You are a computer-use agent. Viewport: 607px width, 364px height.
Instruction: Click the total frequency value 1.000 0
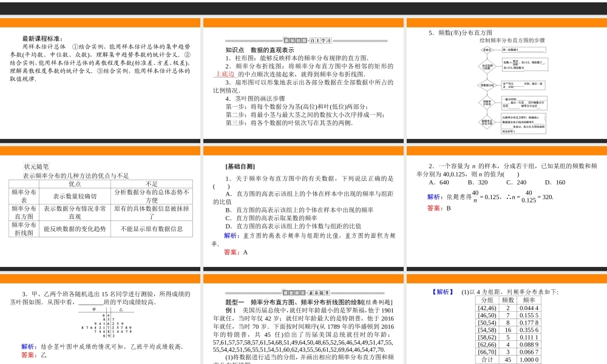click(529, 359)
